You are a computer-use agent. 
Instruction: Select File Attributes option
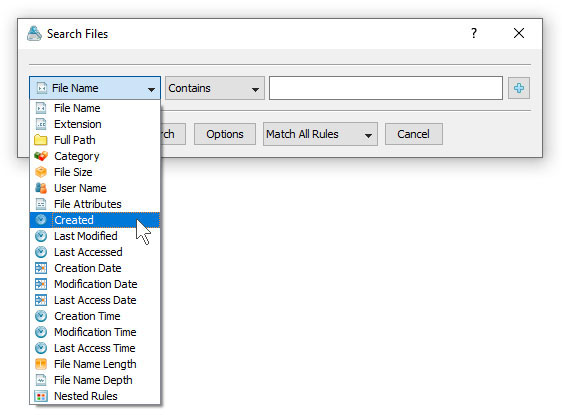95,204
